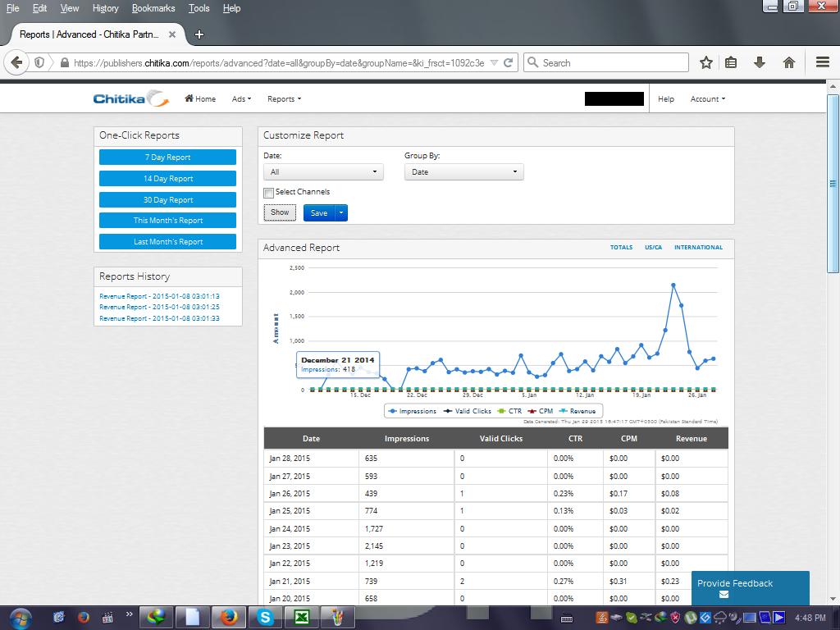Click inside the browser Search field
This screenshot has width=840, height=630.
pyautogui.click(x=606, y=62)
